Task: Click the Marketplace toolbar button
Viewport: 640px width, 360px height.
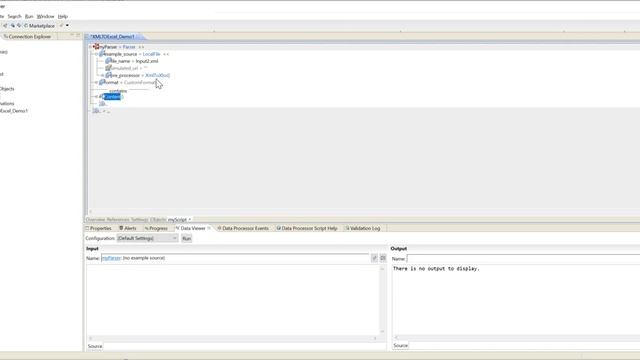Action: click(39, 26)
